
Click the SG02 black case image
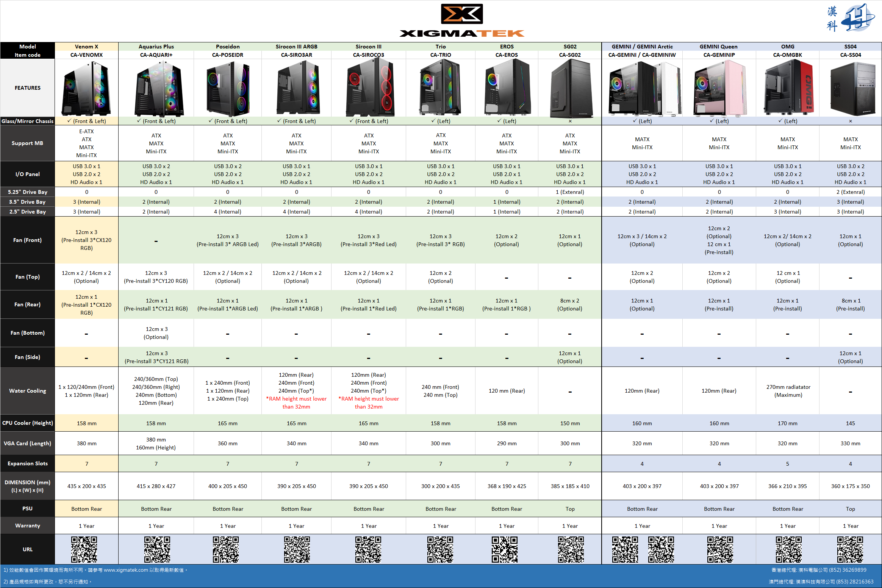pyautogui.click(x=571, y=89)
